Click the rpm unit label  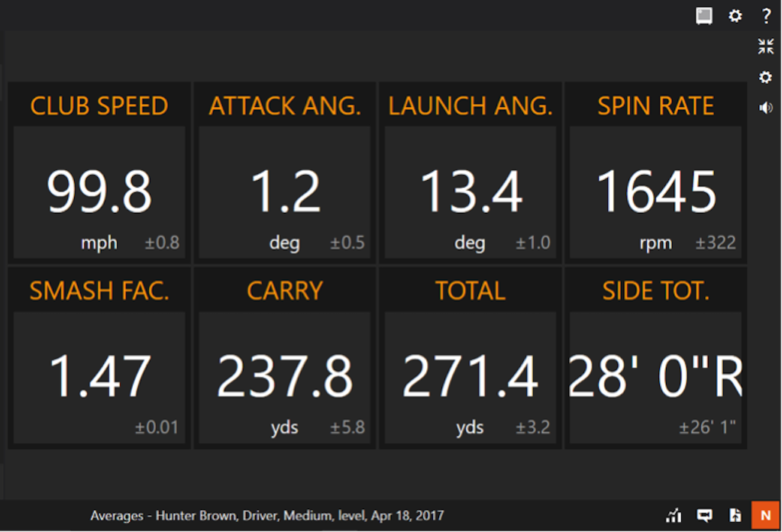pos(655,243)
